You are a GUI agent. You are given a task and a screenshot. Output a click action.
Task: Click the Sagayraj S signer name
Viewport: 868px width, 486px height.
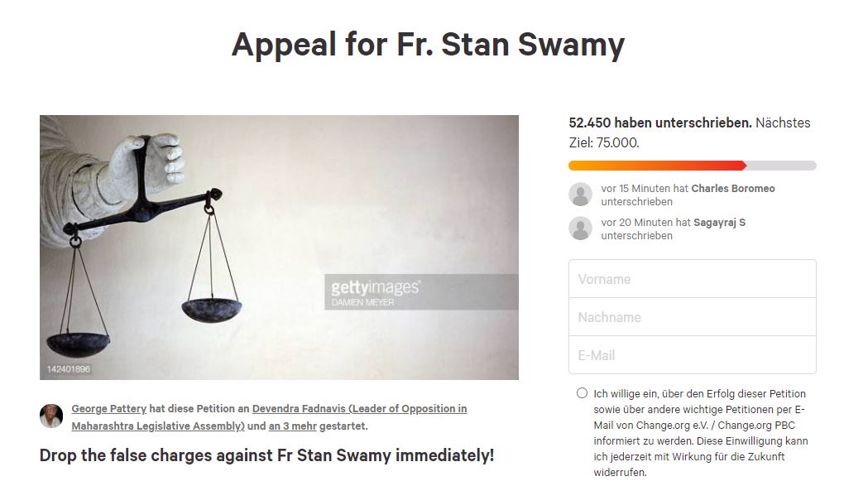719,223
